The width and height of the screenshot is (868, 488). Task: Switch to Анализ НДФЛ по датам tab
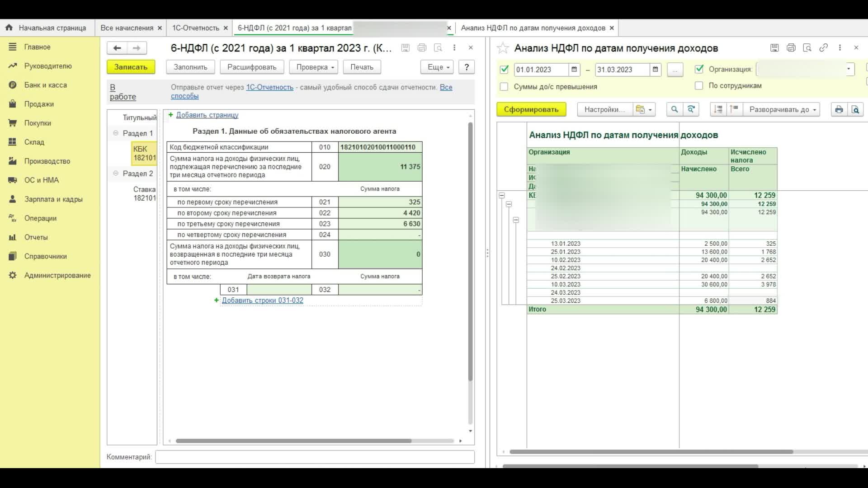click(x=533, y=28)
